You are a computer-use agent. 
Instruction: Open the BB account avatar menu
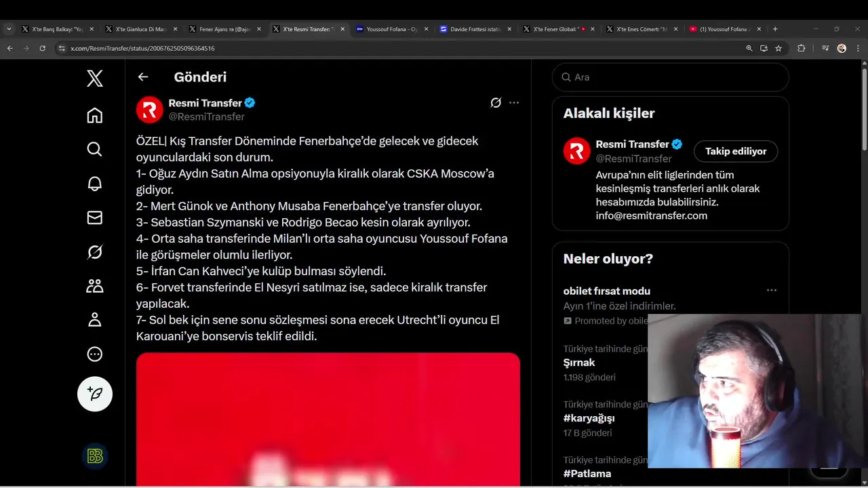[95, 456]
